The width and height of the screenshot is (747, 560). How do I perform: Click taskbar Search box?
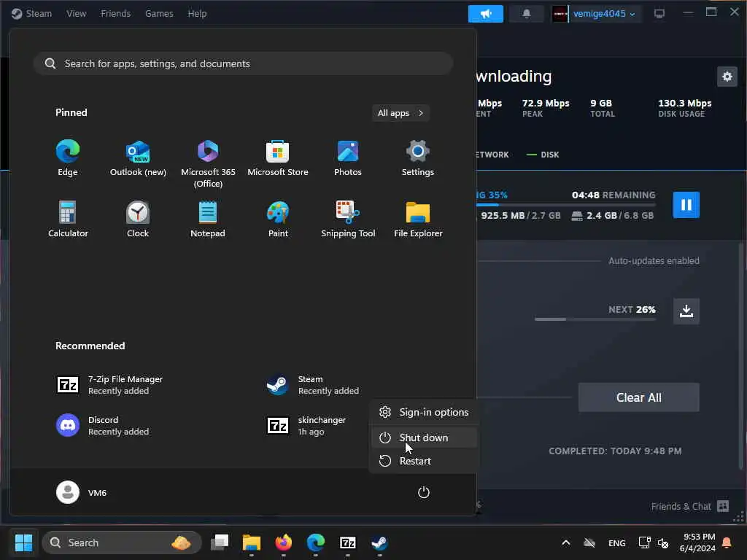click(x=122, y=542)
